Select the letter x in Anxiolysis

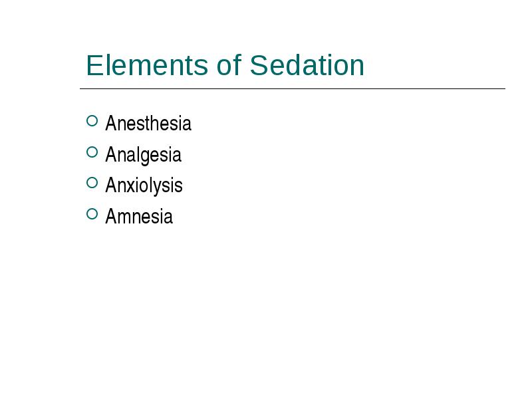coord(131,187)
